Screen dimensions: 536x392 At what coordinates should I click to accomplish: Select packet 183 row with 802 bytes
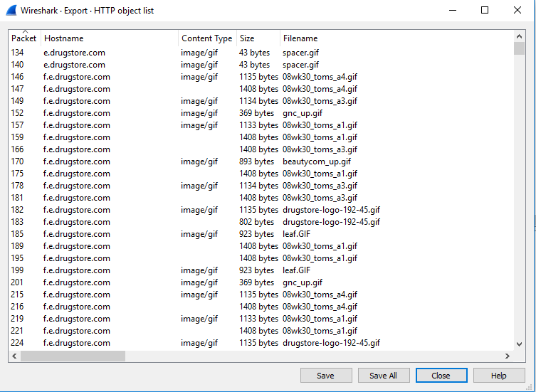click(x=261, y=222)
